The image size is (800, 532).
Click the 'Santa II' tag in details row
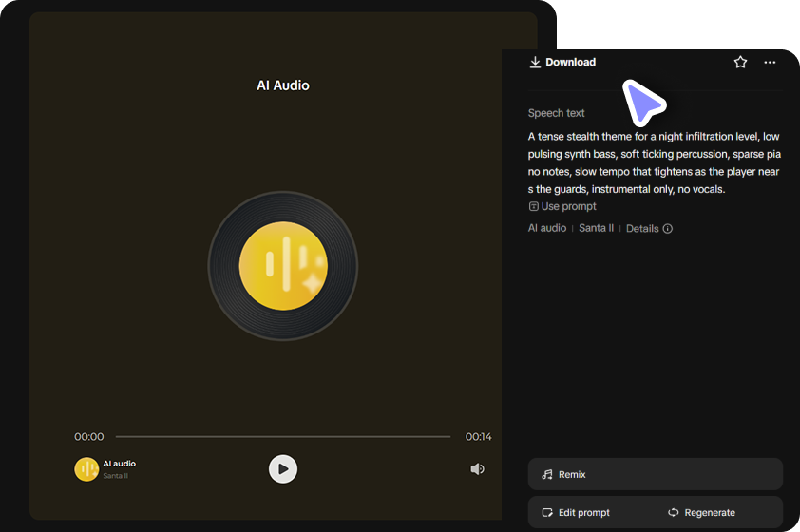[x=596, y=228]
